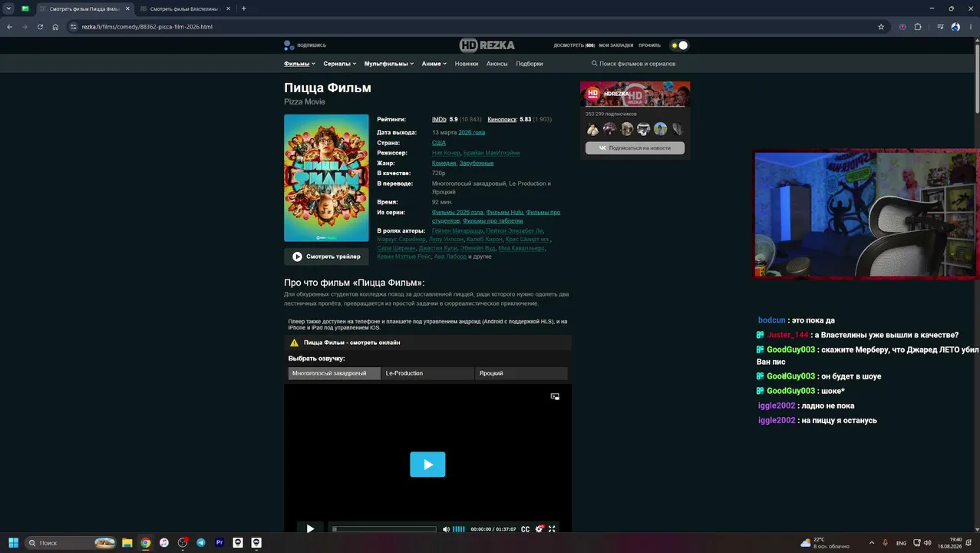Bookmark page with the star icon

click(881, 27)
